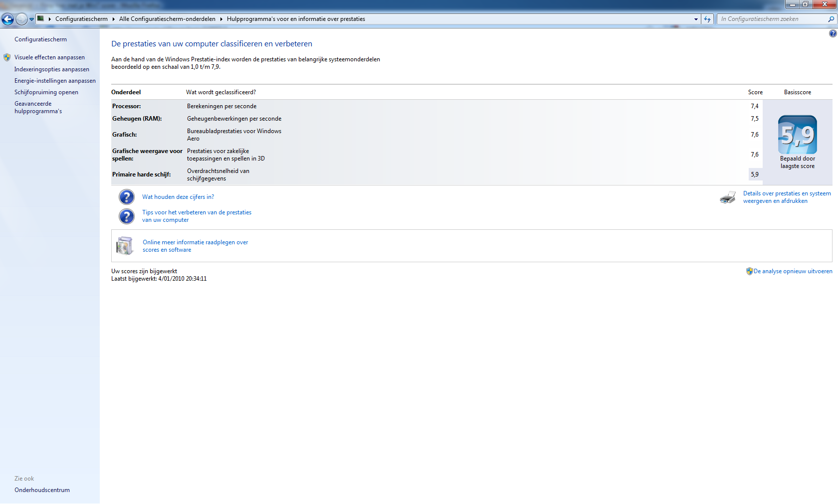Select Hulpprogramma's voor en informatie over prestaties breadcrumb
The width and height of the screenshot is (838, 504).
pyautogui.click(x=296, y=19)
